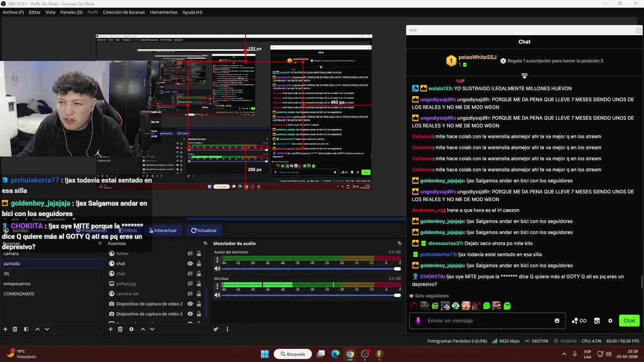
Task: Show the pxfuel.jpg source with its eye icon
Action: [x=190, y=284]
